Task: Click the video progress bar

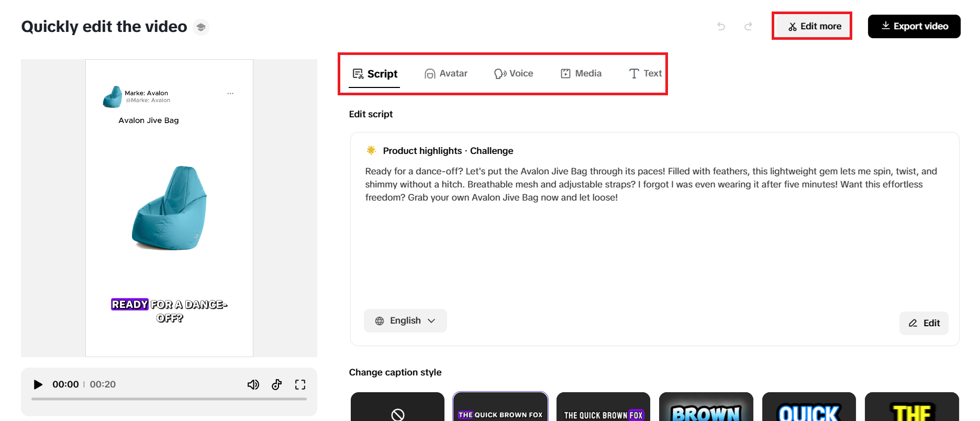Action: click(x=169, y=399)
